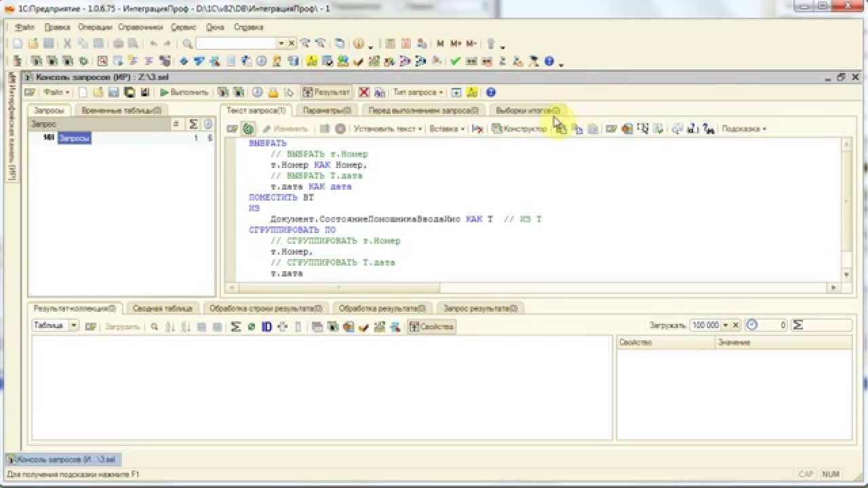Click the magnifier search icon in result toolbar
This screenshot has height=488, width=868.
pos(155,327)
